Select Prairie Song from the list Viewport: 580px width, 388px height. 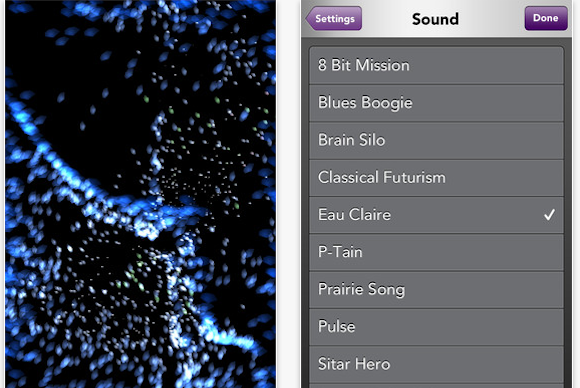tap(436, 290)
